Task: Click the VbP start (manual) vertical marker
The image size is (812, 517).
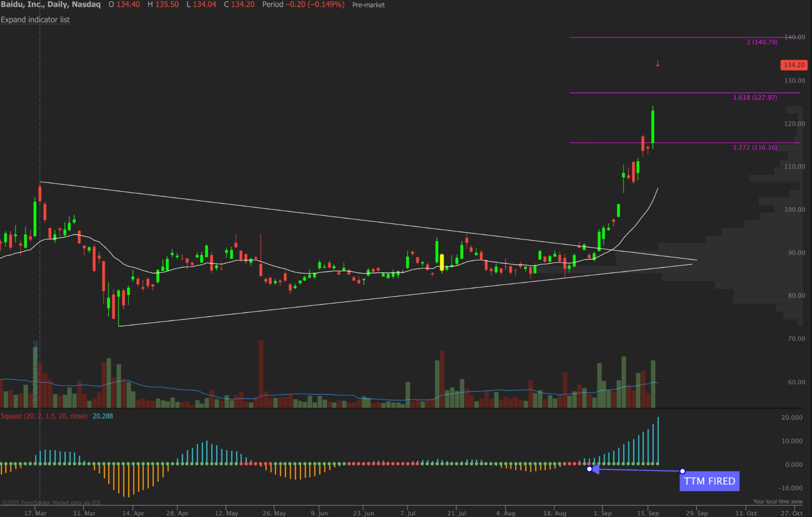Action: pos(35,371)
